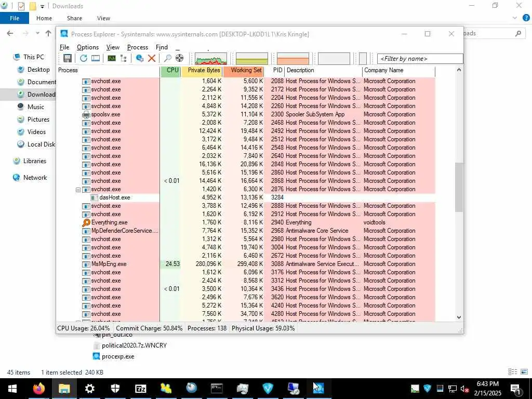
Task: Select Music in Explorer navigation pane
Action: (35, 107)
